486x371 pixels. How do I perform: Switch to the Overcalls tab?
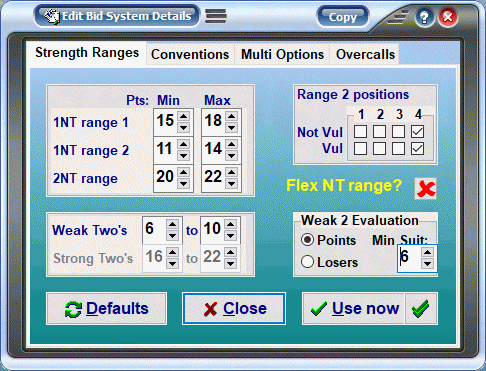click(365, 54)
